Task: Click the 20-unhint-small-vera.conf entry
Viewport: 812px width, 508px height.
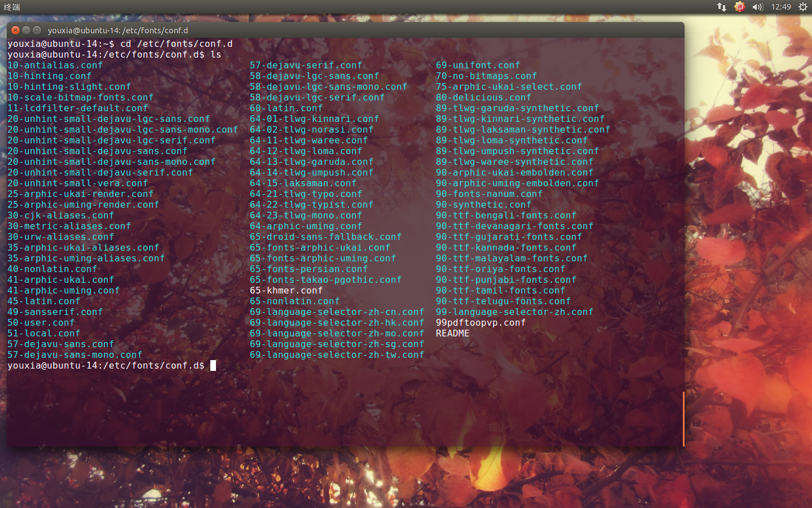Action: [x=78, y=183]
